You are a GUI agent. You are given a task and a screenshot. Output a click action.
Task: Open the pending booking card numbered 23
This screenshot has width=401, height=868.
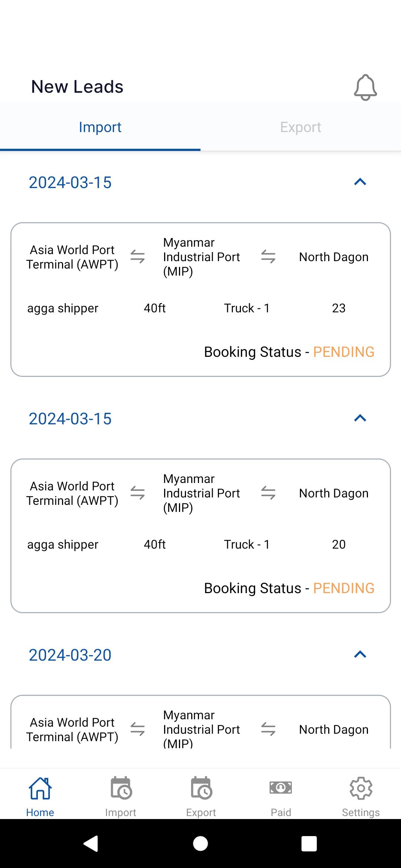point(200,300)
